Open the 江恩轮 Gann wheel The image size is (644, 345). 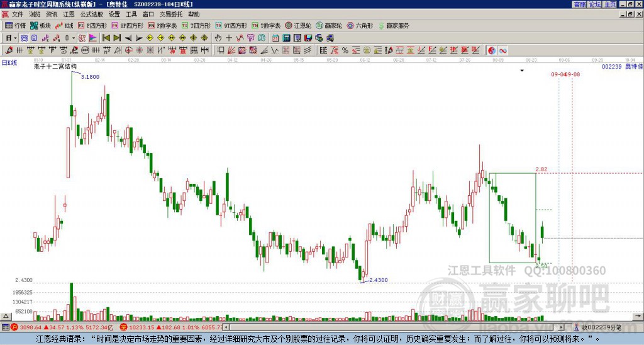[x=299, y=25]
